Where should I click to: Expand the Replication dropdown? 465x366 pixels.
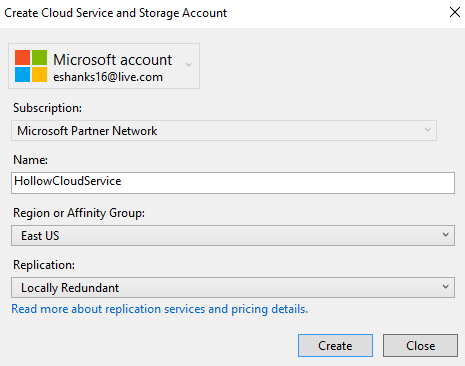coord(233,287)
